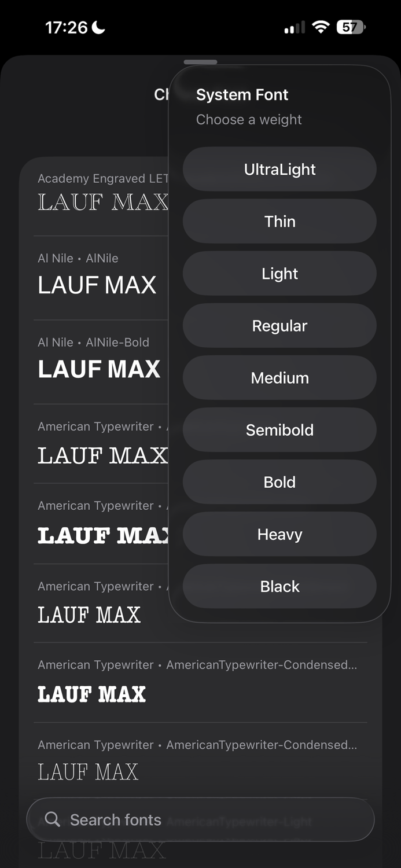Select the Heavy weight

point(279,534)
